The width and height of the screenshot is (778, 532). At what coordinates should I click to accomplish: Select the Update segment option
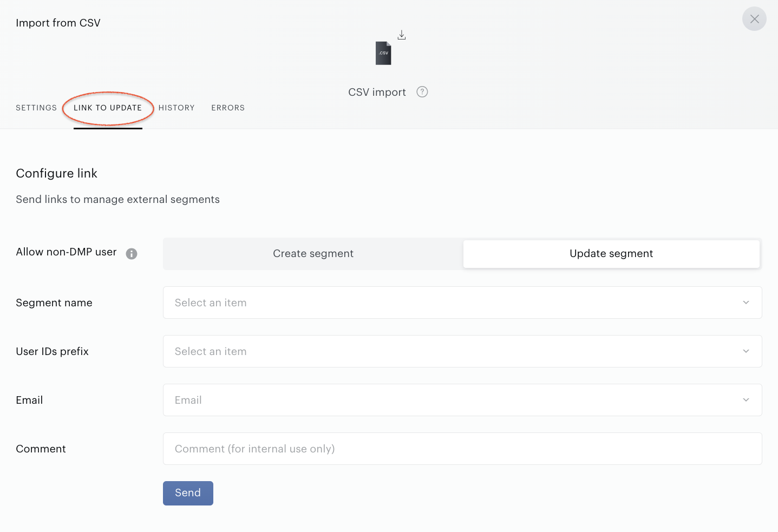pyautogui.click(x=611, y=254)
